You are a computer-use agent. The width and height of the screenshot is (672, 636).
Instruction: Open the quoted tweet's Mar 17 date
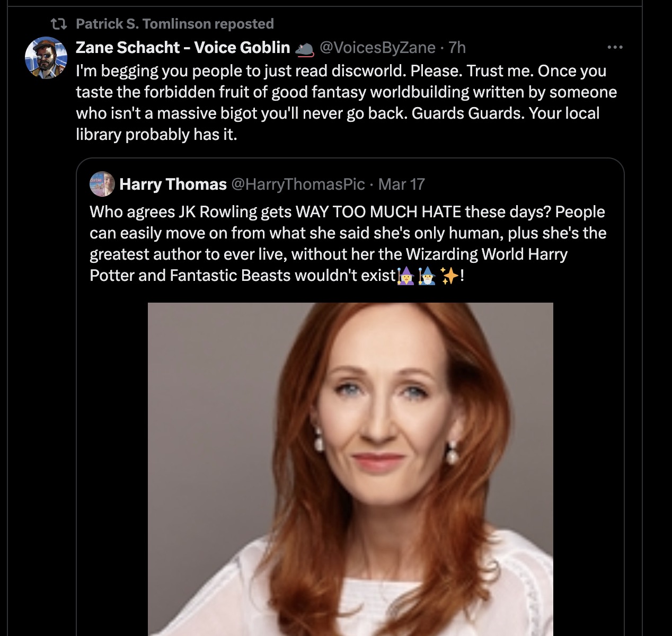(x=402, y=184)
